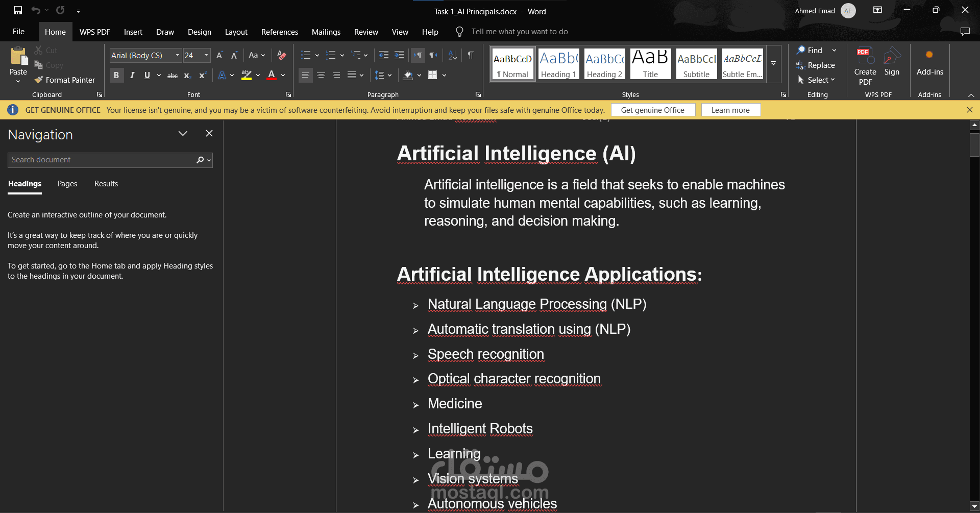
Task: Clear all formatting icon
Action: point(281,55)
